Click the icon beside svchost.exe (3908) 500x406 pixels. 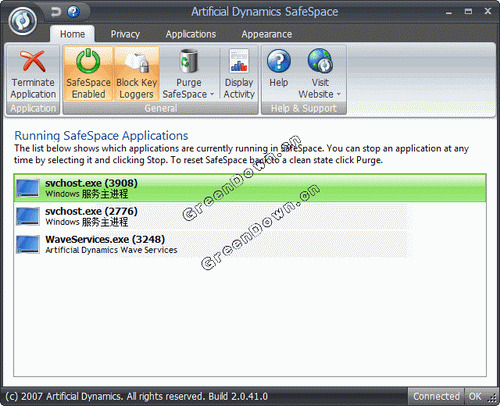(28, 188)
